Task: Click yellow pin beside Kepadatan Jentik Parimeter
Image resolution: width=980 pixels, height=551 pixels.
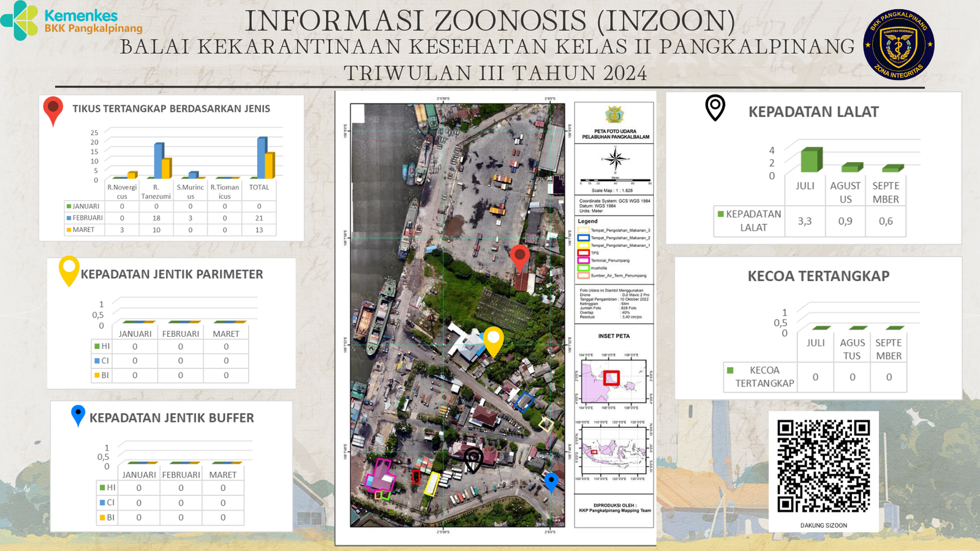Action: [x=69, y=269]
